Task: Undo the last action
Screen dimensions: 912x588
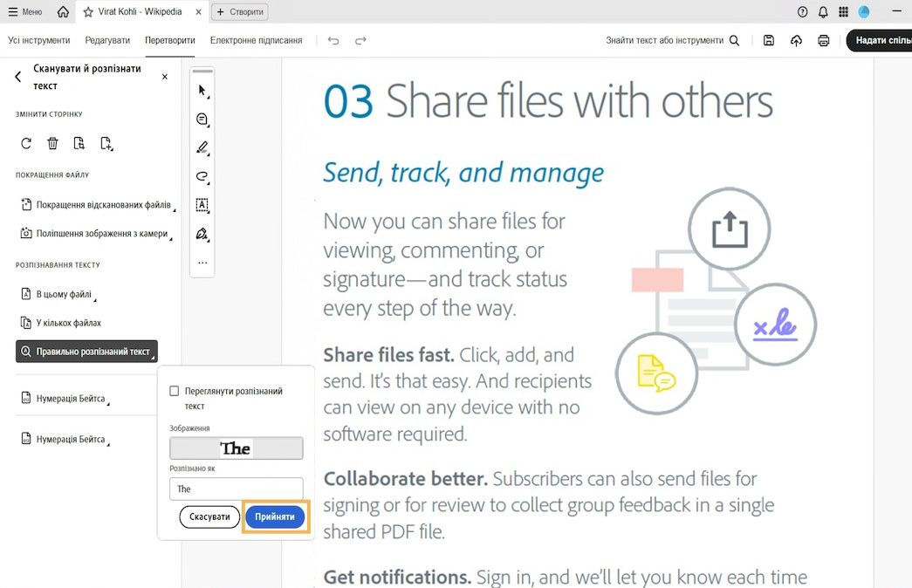Action: tap(333, 40)
